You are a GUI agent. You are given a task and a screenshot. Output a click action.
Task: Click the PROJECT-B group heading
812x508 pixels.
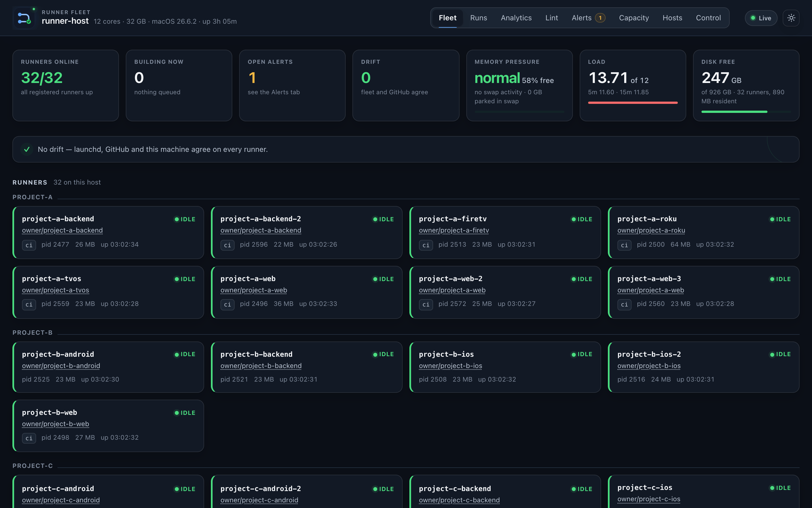pos(32,333)
